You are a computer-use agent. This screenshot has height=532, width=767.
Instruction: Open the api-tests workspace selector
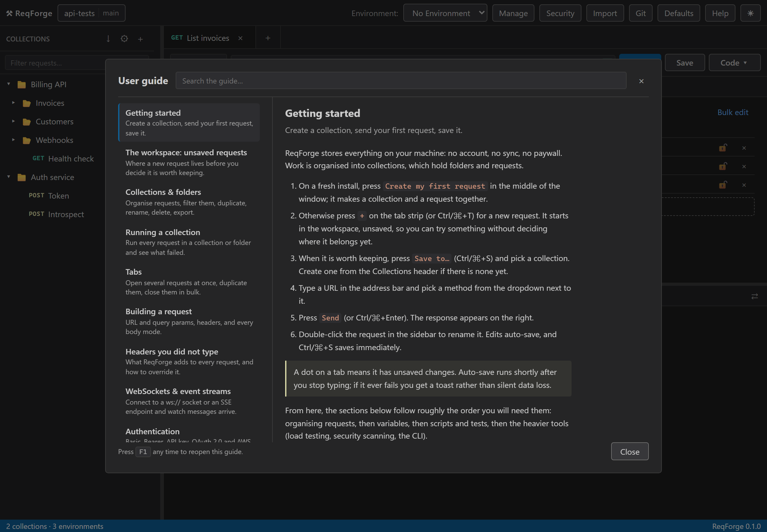point(91,13)
